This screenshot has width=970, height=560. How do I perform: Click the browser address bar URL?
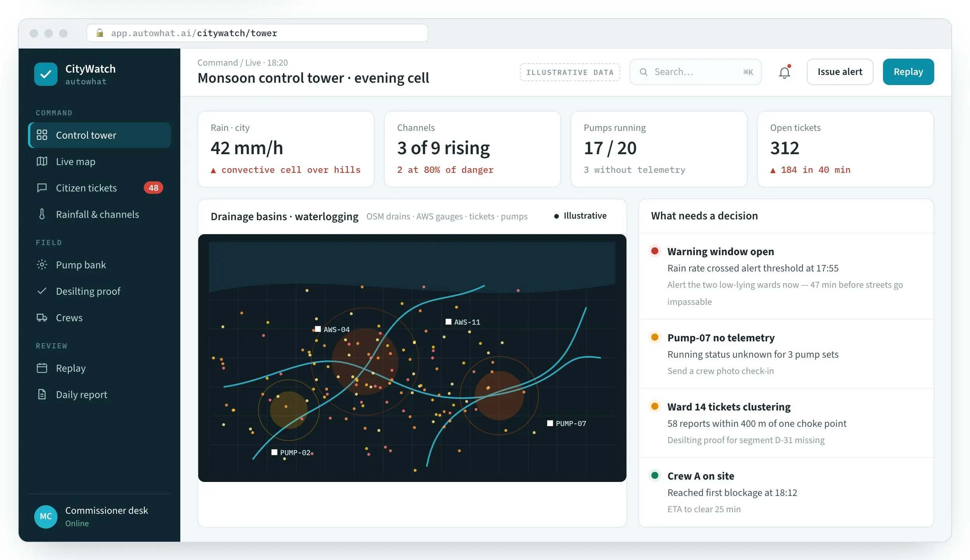(257, 33)
